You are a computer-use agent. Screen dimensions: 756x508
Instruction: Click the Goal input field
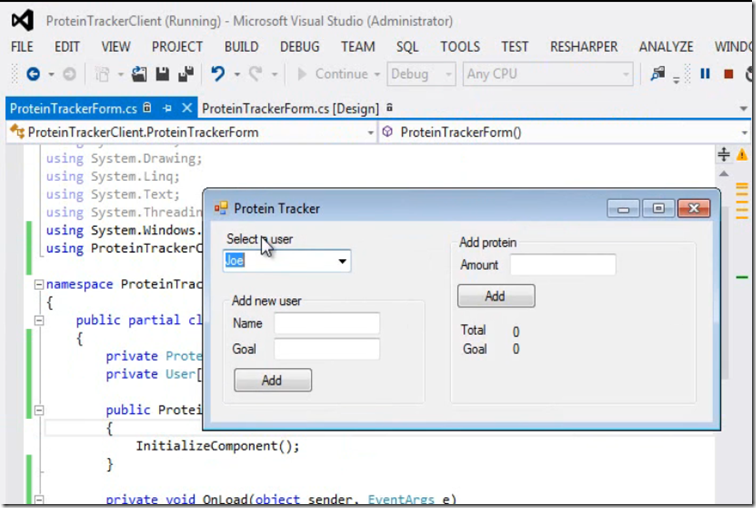coord(327,349)
